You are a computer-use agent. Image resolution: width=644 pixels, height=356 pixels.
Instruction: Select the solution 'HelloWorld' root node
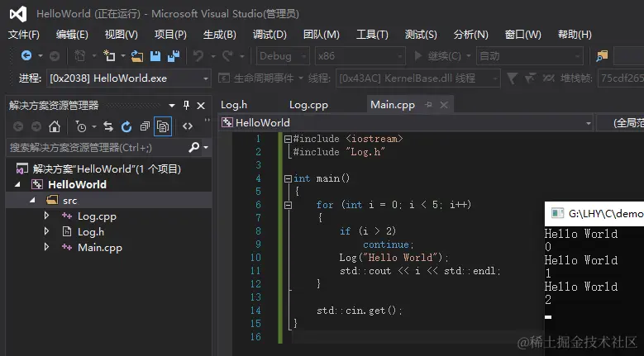coord(107,169)
